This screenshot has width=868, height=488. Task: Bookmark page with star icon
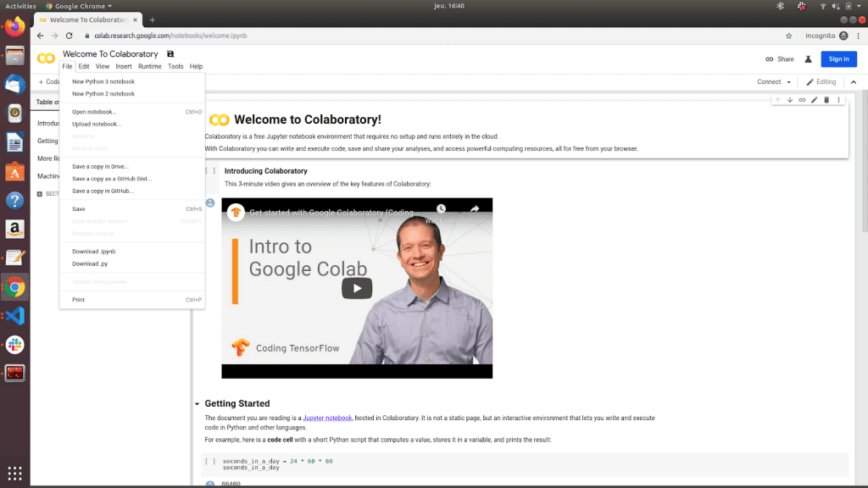789,36
